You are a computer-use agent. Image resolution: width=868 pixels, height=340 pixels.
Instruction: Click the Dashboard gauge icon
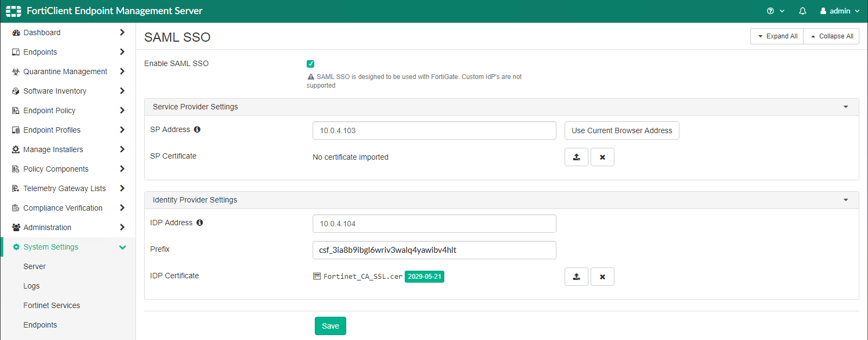click(16, 32)
